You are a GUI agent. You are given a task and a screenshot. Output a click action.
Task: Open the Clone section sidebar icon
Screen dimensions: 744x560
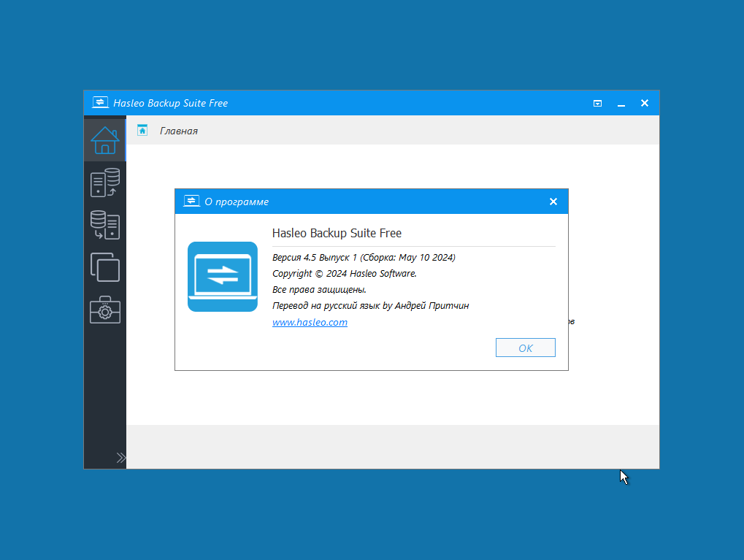coord(105,267)
